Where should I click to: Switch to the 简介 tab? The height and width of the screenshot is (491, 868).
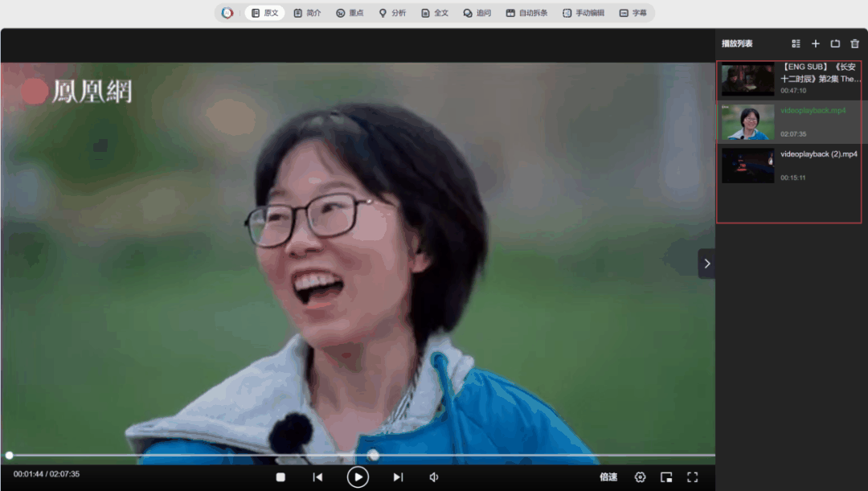[x=307, y=13]
